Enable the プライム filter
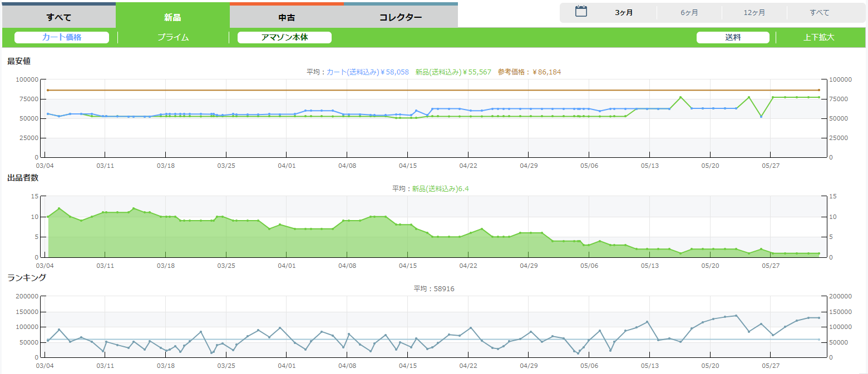Viewport: 868px width, 374px height. point(173,37)
